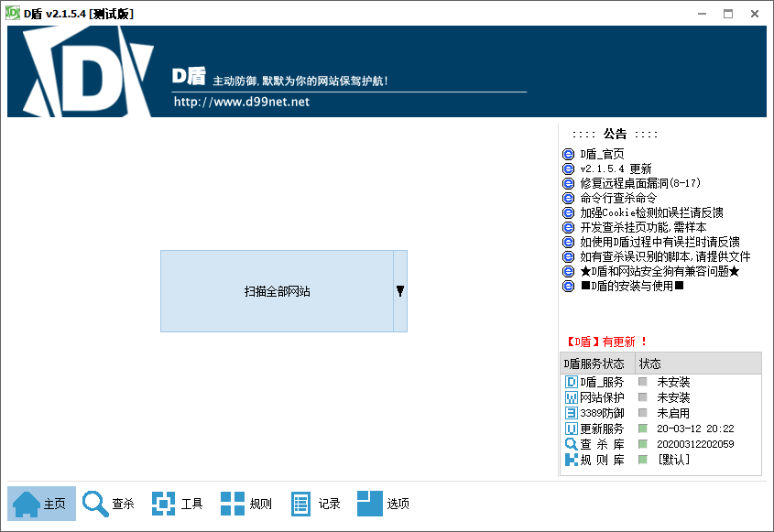Open the 查杀 magnifier scan tab
This screenshot has width=774, height=532.
[x=95, y=504]
